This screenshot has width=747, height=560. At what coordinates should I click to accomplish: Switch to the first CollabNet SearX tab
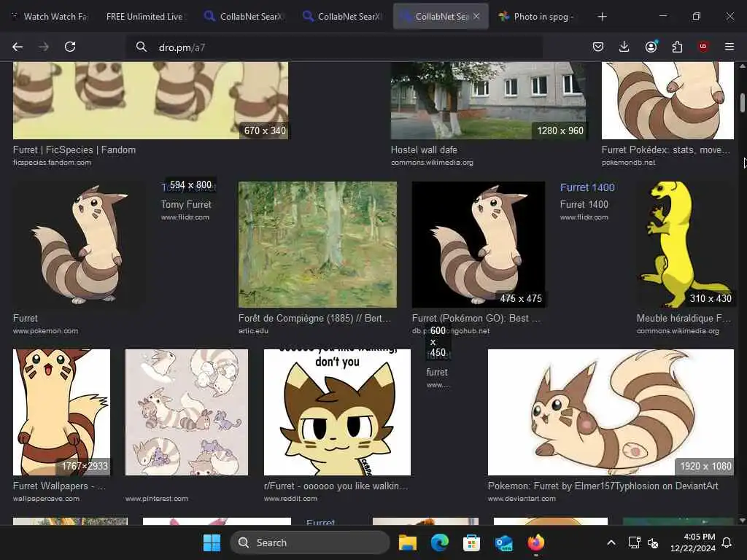(245, 17)
